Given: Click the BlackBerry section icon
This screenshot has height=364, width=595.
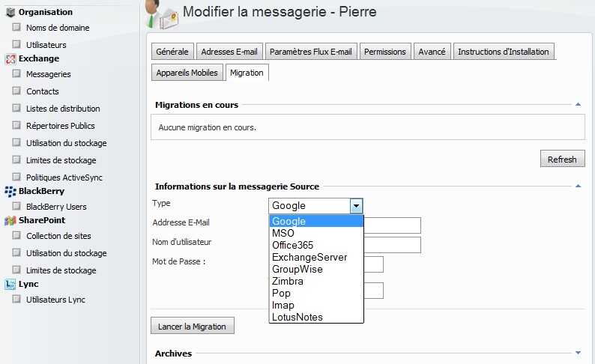Looking at the screenshot, I should (x=10, y=191).
